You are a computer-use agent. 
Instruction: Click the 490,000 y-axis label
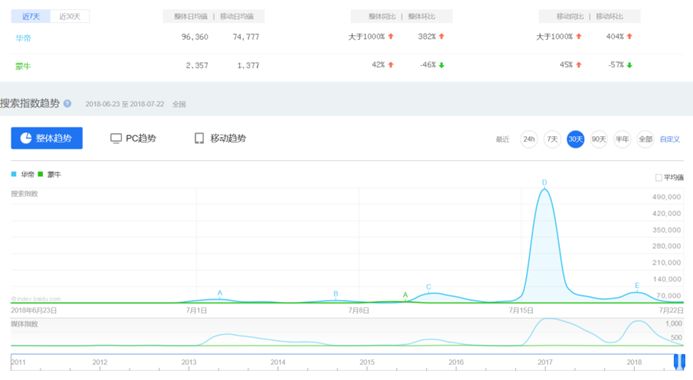click(666, 197)
